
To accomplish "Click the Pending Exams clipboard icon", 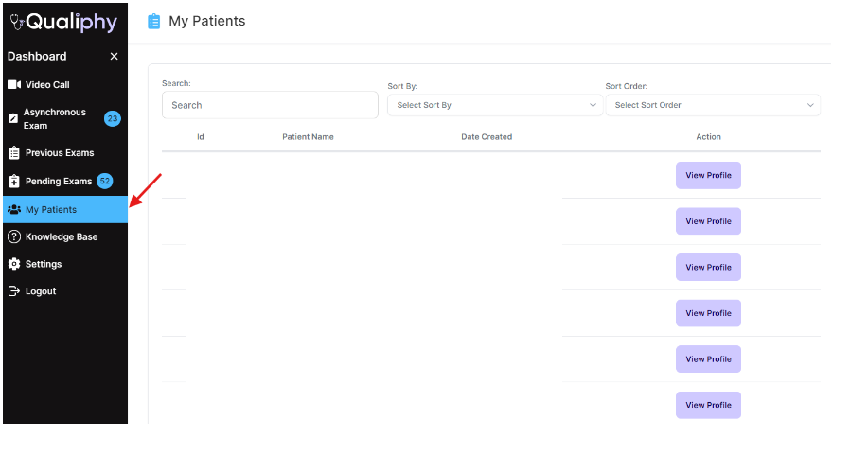I will pyautogui.click(x=14, y=182).
